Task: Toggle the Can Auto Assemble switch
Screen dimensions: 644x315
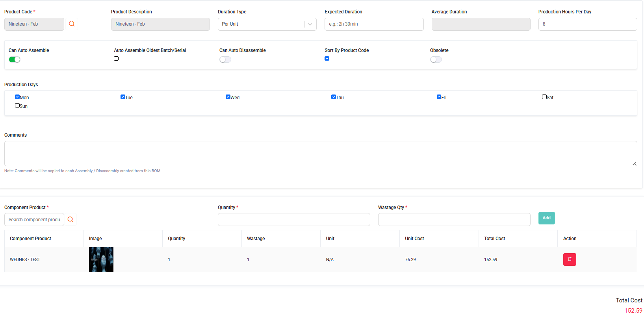Action: 15,59
